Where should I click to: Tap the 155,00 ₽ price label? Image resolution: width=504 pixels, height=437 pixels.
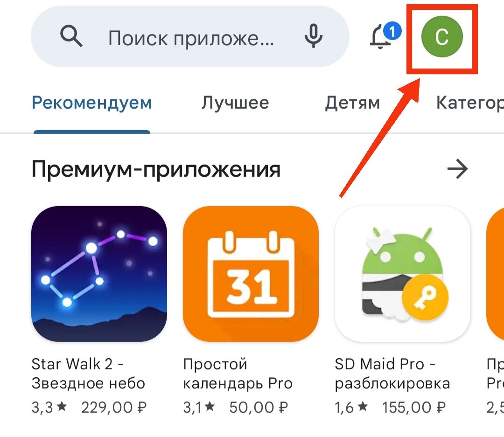coord(414,408)
